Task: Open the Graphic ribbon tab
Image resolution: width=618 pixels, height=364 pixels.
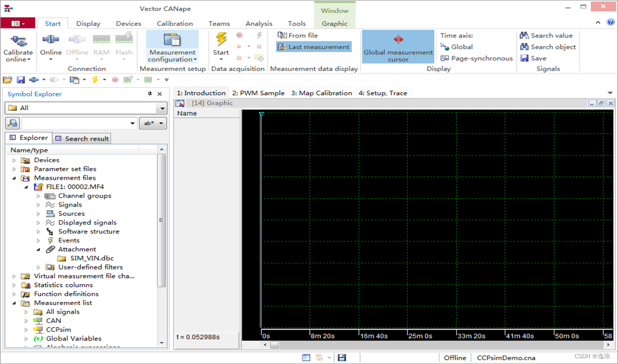Action: click(335, 23)
